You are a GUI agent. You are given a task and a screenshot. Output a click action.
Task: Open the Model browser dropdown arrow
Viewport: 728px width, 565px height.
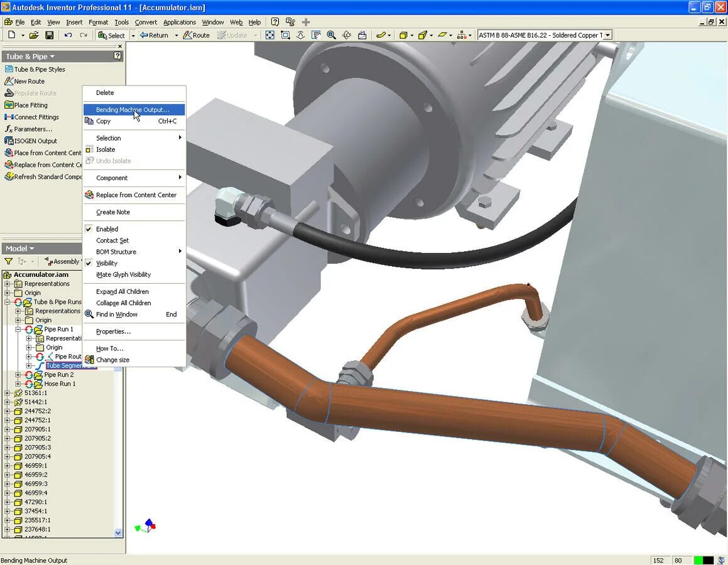(x=31, y=249)
